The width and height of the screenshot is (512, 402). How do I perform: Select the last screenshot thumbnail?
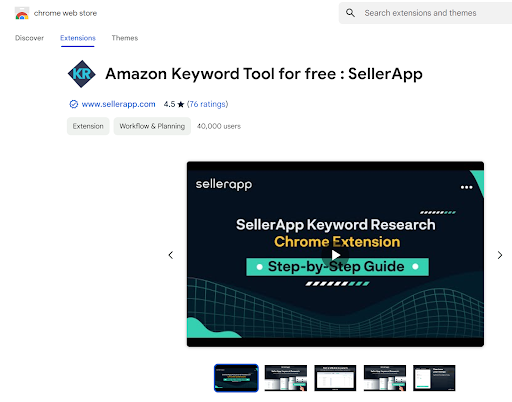click(x=434, y=378)
